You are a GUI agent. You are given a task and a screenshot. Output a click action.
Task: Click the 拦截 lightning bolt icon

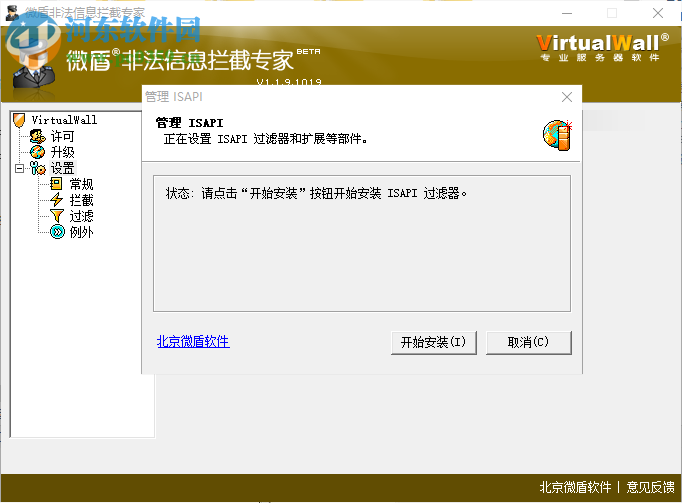click(57, 200)
